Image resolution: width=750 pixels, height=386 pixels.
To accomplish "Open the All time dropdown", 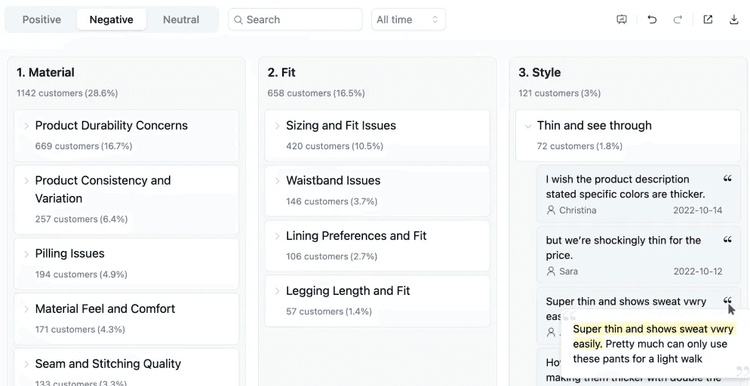I will click(408, 20).
